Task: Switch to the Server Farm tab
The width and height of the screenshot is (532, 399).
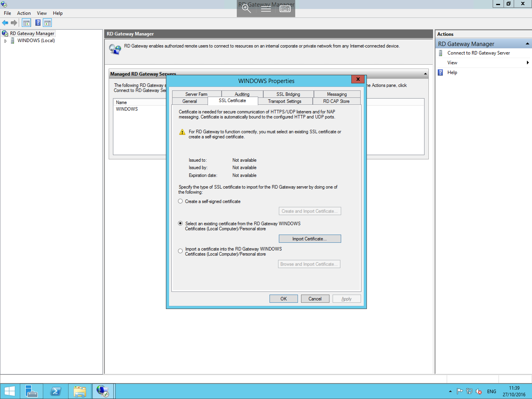Action: tap(196, 94)
